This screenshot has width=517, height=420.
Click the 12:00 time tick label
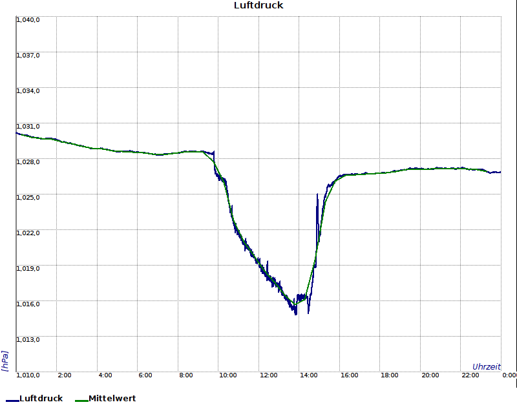coord(268,375)
